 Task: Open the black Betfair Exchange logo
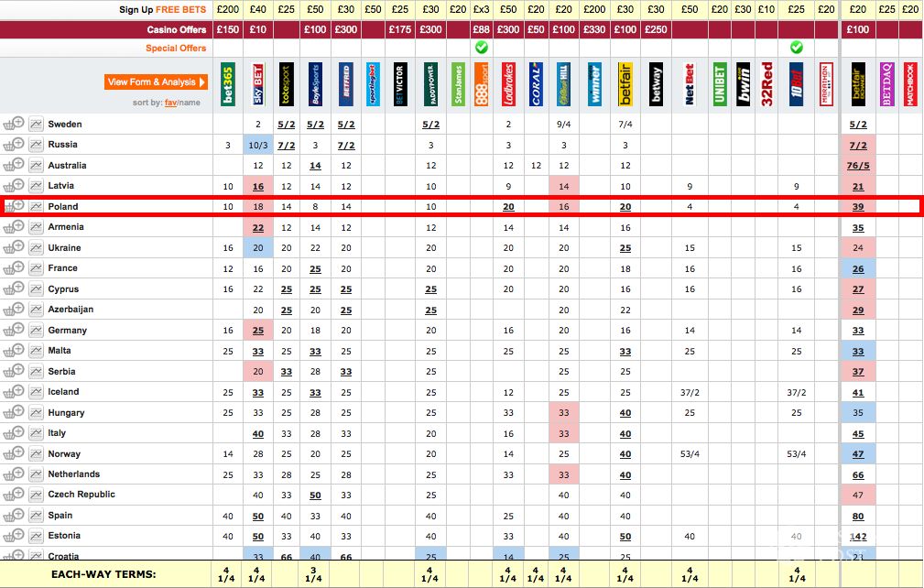(858, 84)
